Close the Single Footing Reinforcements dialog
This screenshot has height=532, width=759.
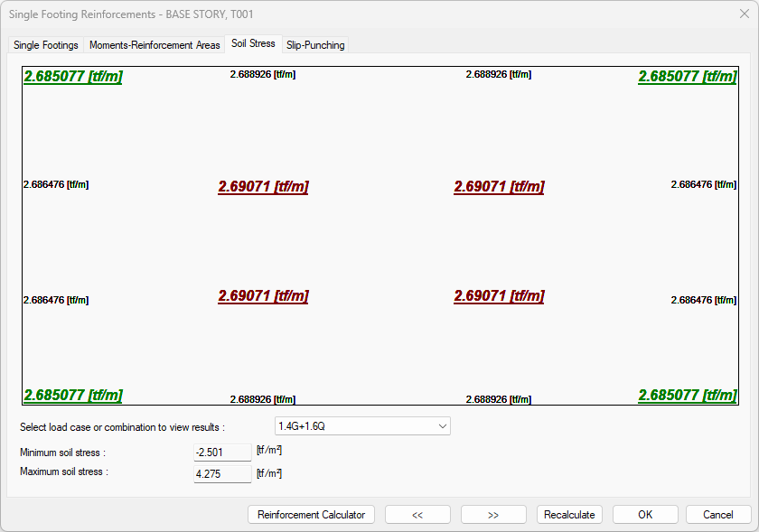coord(745,14)
